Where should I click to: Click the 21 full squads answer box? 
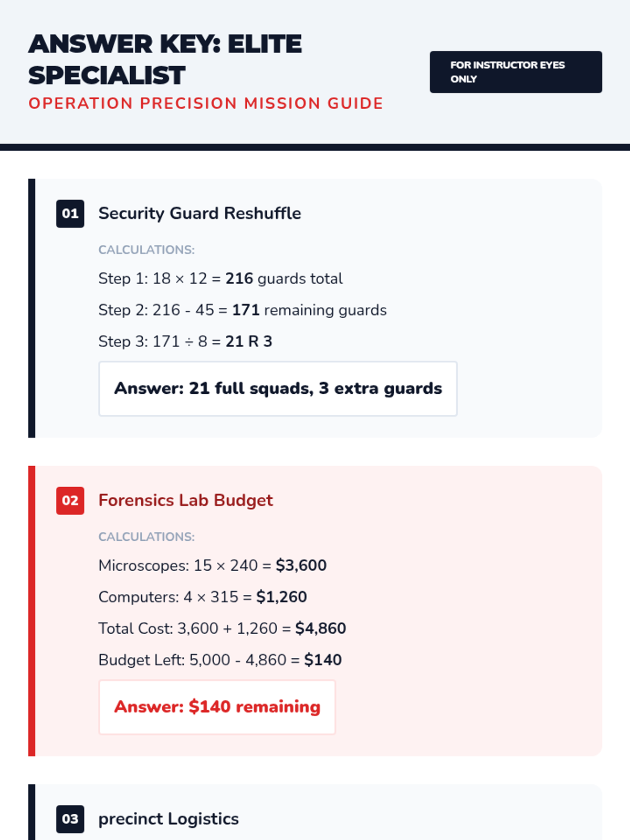click(278, 388)
